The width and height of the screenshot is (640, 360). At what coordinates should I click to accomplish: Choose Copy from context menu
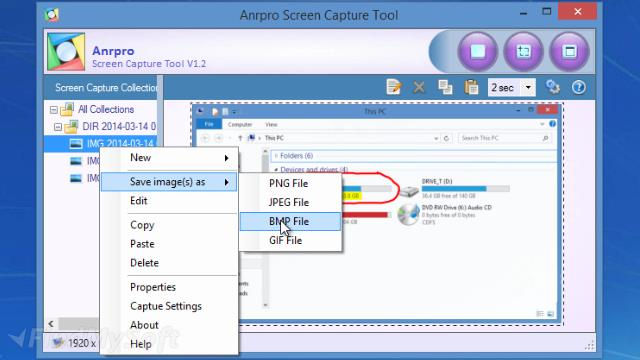(x=169, y=225)
